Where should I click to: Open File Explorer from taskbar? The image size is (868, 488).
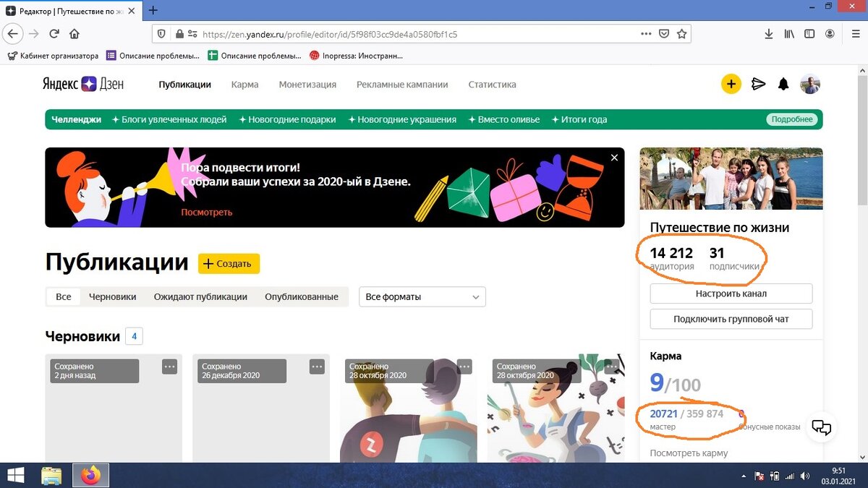coord(51,475)
